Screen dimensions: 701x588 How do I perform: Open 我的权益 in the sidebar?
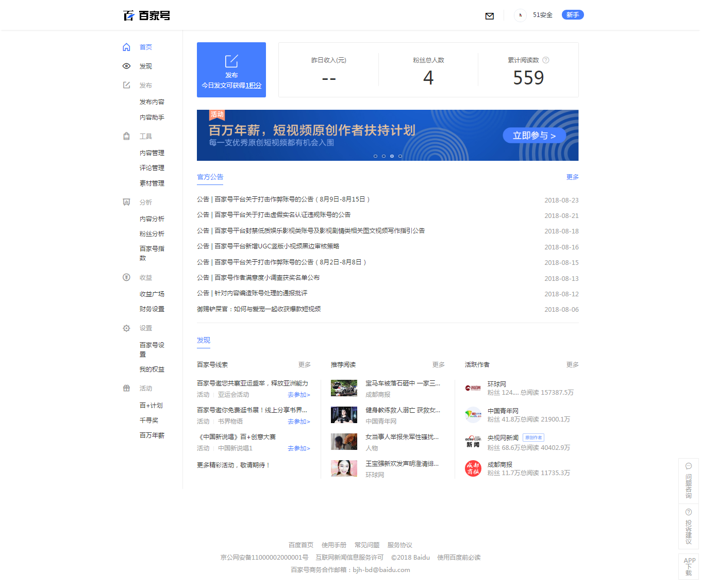click(x=152, y=369)
